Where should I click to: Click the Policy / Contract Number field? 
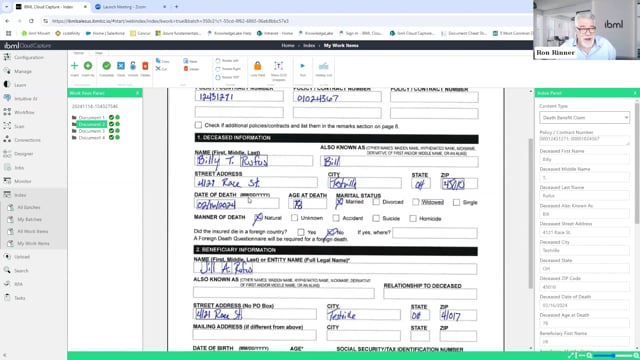click(584, 139)
